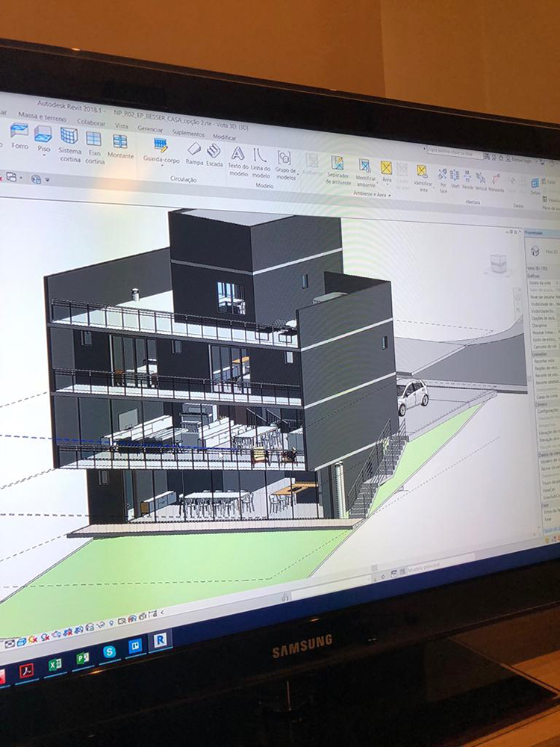560x747 pixels.
Task: Choose the Sistema cortina tool
Action: (x=69, y=146)
